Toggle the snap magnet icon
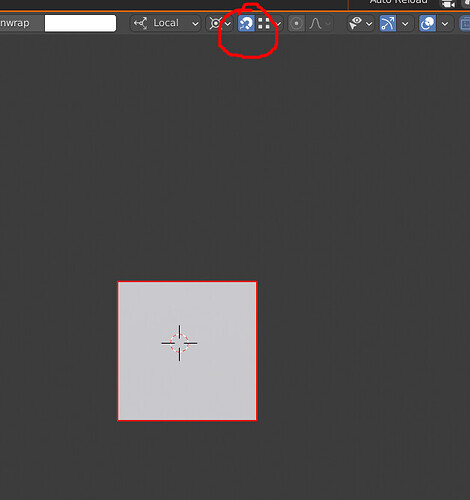This screenshot has height=500, width=470. (246, 23)
